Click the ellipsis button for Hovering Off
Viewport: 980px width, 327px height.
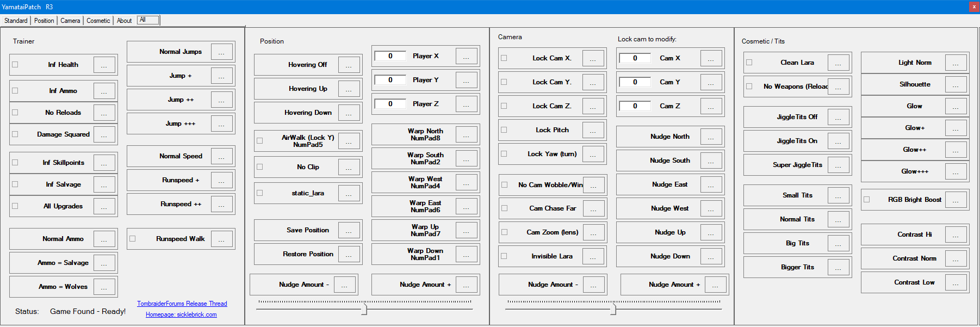tap(349, 65)
